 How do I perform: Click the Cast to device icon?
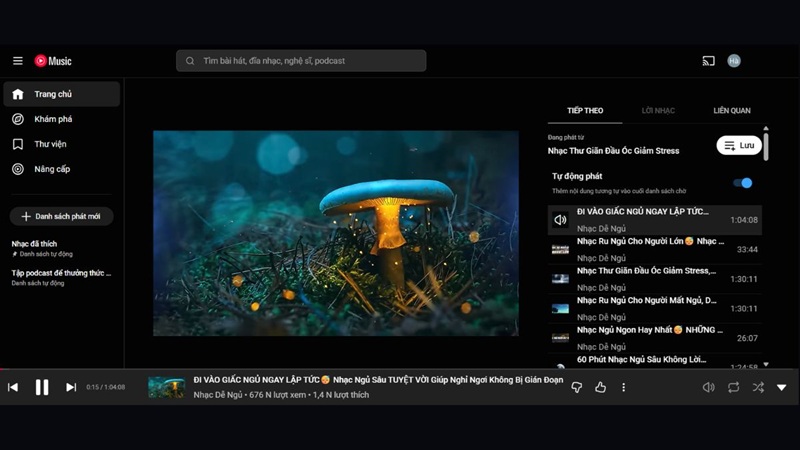click(x=708, y=61)
